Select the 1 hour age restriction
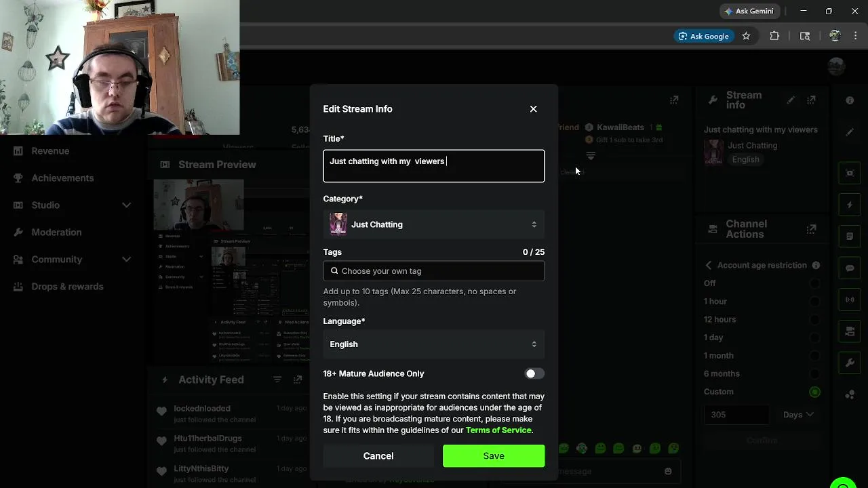The width and height of the screenshot is (868, 488). pyautogui.click(x=814, y=302)
